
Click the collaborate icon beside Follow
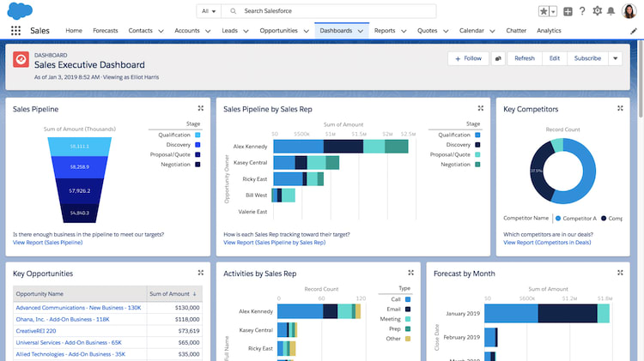498,58
